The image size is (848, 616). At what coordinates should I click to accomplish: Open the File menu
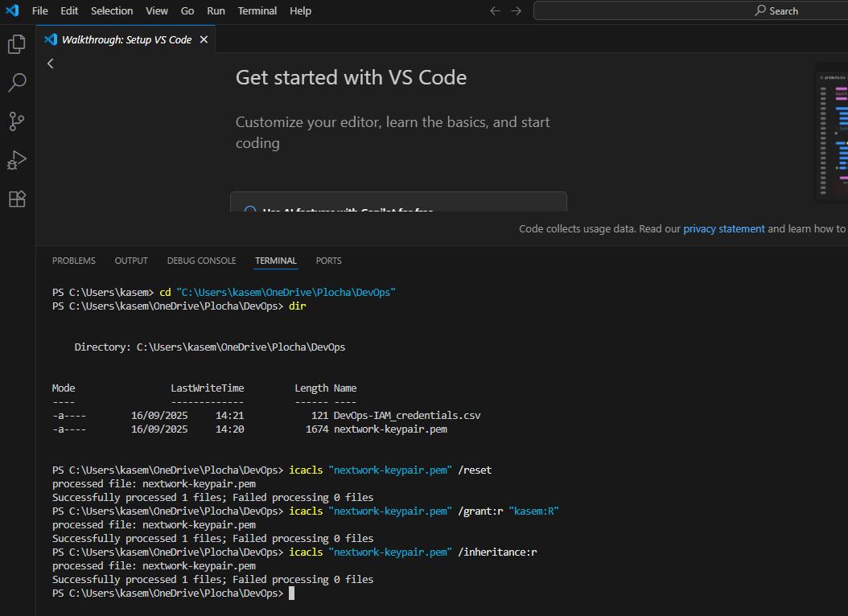point(40,10)
